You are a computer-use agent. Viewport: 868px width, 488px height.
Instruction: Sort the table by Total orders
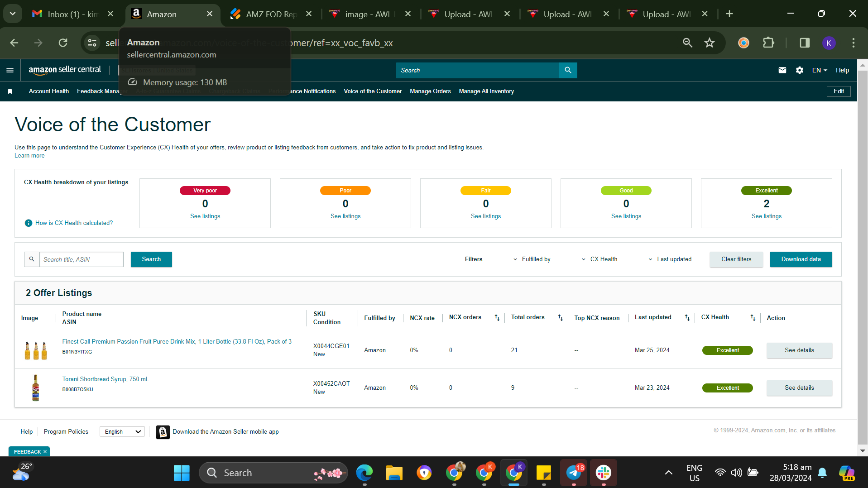pyautogui.click(x=561, y=318)
